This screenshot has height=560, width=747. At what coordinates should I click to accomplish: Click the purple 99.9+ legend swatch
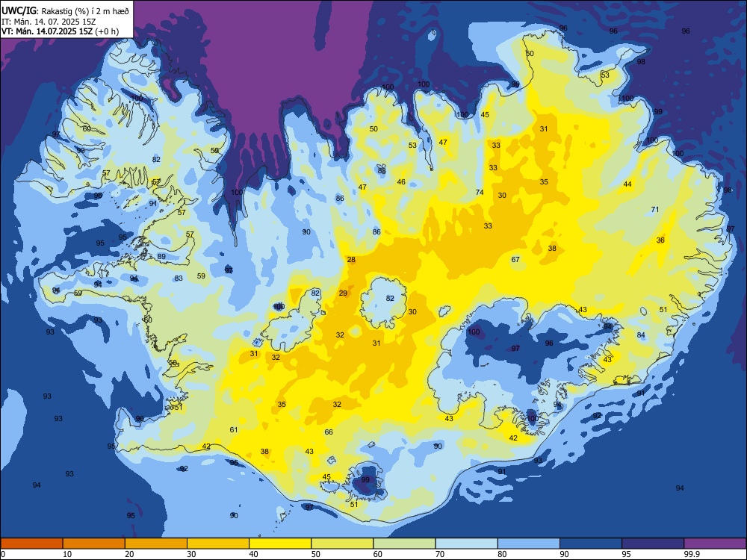tap(715, 544)
